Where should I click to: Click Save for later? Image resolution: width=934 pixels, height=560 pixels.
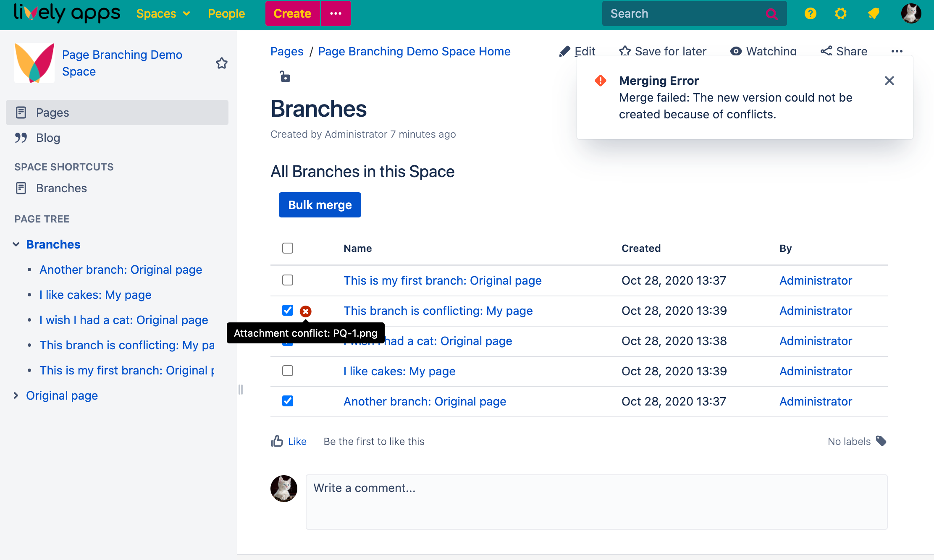point(663,51)
